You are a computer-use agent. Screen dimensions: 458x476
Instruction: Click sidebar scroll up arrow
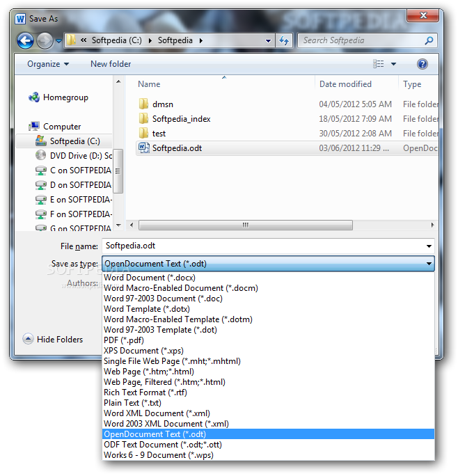pos(118,81)
